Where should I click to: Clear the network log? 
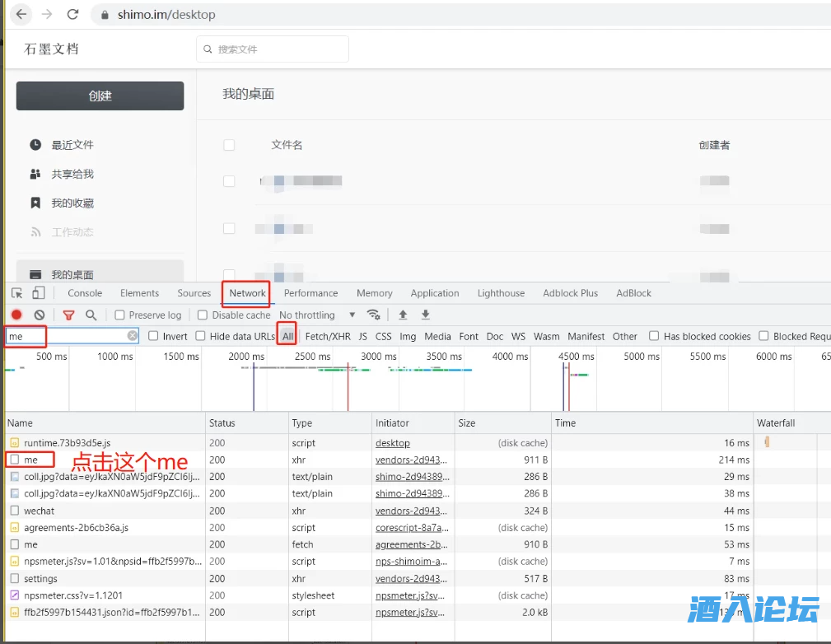(39, 315)
